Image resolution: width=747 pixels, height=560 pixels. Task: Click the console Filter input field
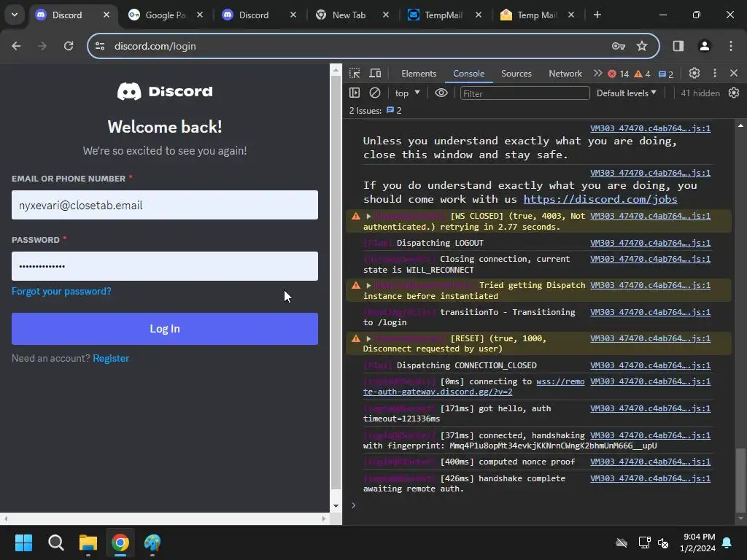tap(525, 93)
